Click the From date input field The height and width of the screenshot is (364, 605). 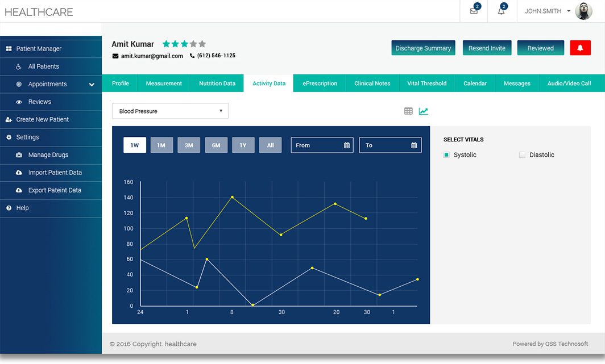322,145
